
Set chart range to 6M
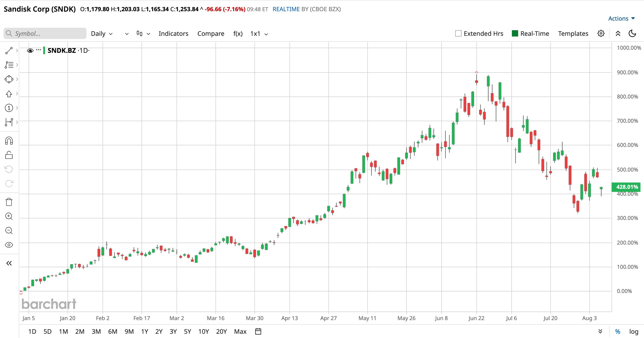coord(113,332)
